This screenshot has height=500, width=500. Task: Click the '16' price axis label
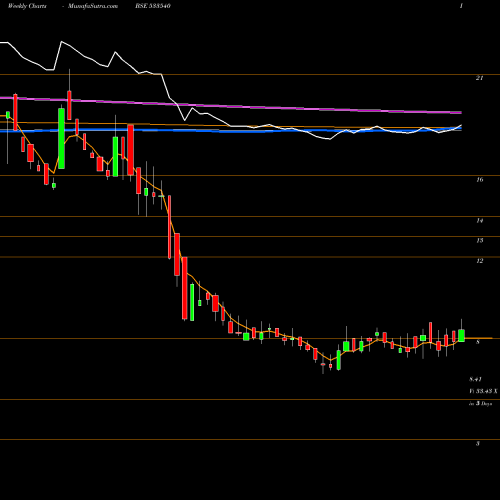click(479, 180)
